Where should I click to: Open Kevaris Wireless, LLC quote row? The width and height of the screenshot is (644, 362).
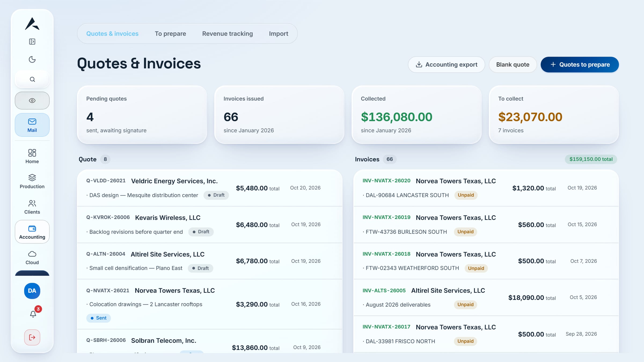tap(210, 225)
